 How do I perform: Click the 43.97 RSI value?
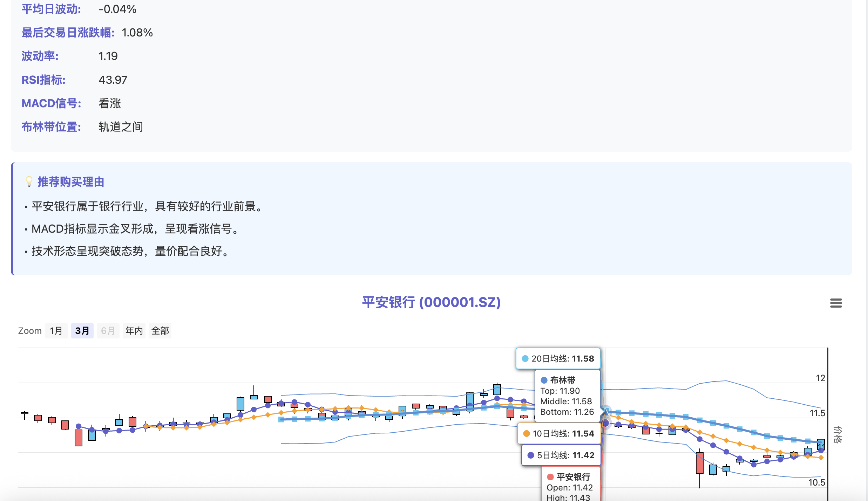coord(113,80)
